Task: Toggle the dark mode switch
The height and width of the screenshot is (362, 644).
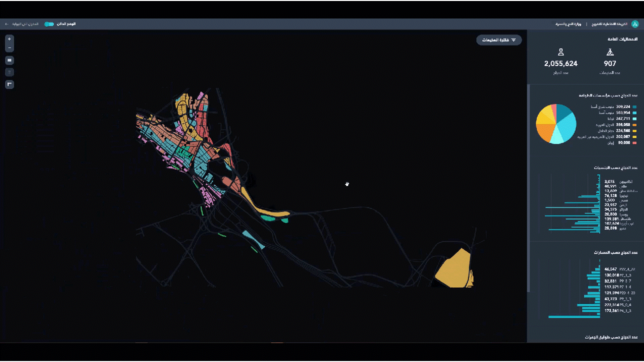Action: coord(49,24)
